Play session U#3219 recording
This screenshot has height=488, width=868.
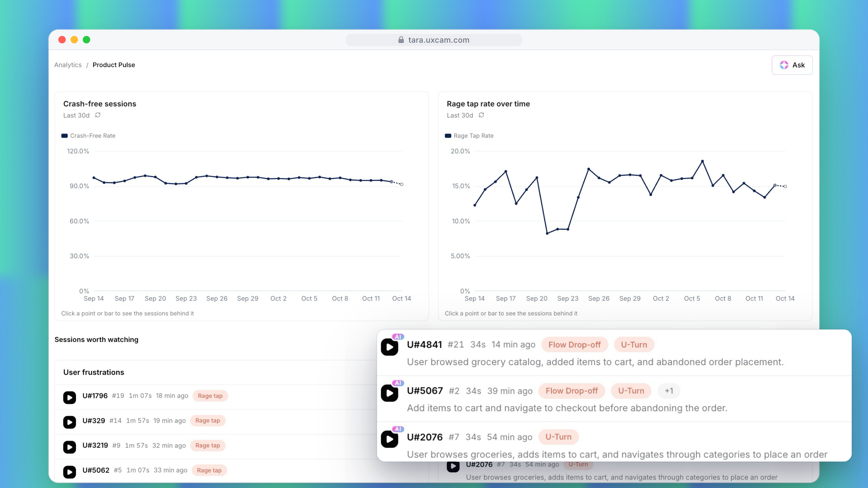[x=70, y=447]
